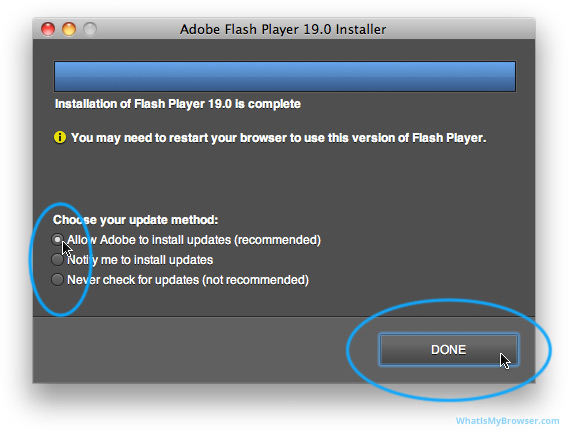Click the 'Allow Adobe to install updates (recommended)' label text
The image size is (568, 431).
coord(194,240)
